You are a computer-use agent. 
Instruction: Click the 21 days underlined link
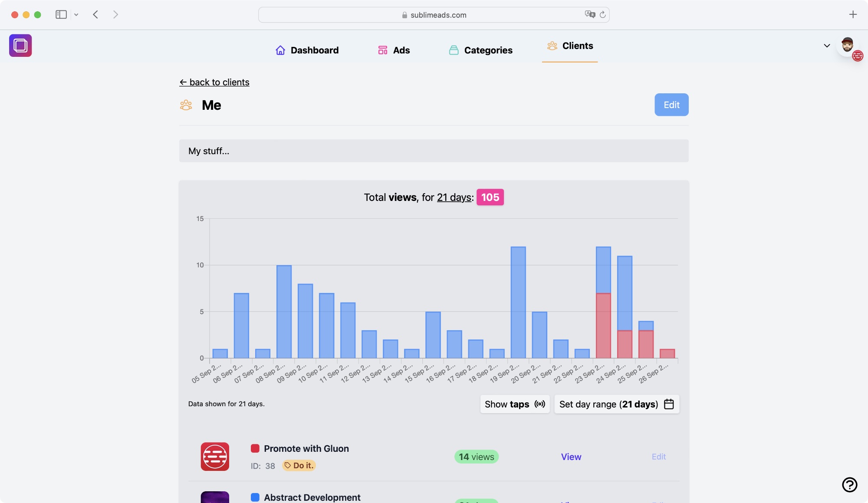coord(454,197)
